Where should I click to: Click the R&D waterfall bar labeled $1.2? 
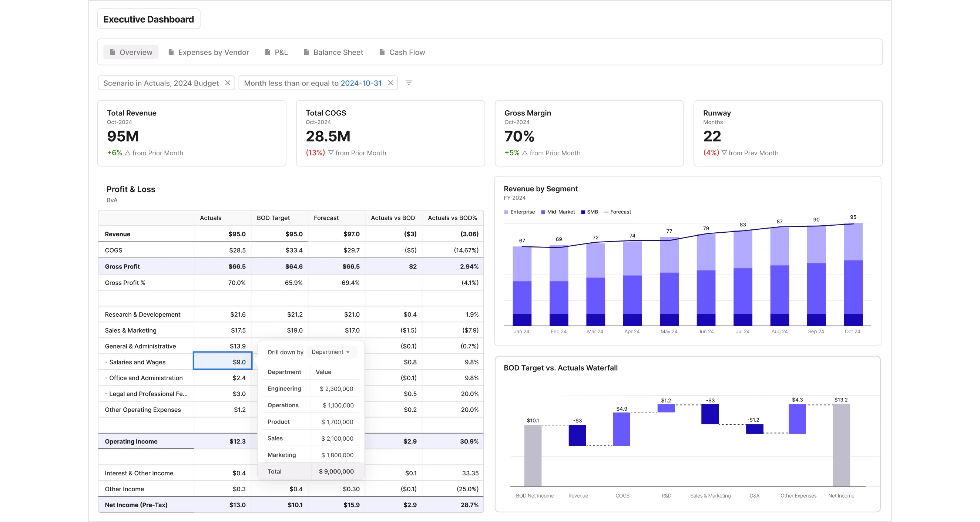pyautogui.click(x=666, y=408)
